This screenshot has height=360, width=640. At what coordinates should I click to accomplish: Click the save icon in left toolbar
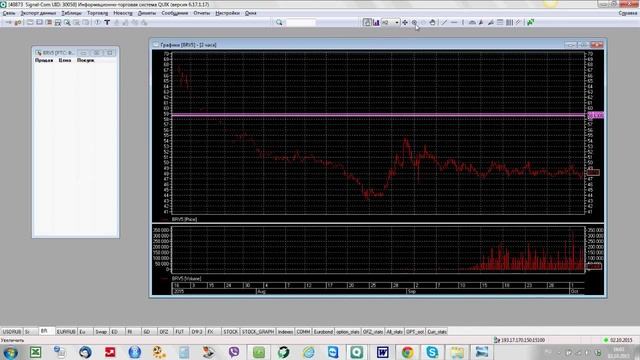point(58,22)
